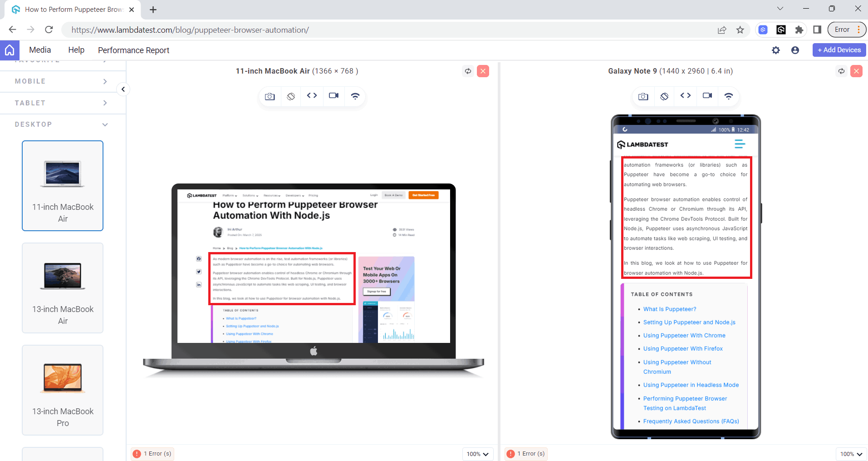Viewport: 868px width, 461px height.
Task: Start video recording on the Galaxy Note 9
Action: (707, 96)
